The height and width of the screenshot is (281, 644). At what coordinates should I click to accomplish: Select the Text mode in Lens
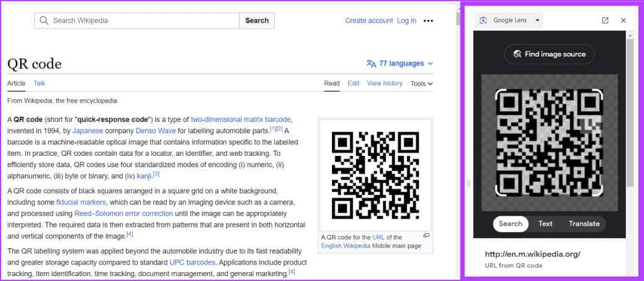coord(545,224)
